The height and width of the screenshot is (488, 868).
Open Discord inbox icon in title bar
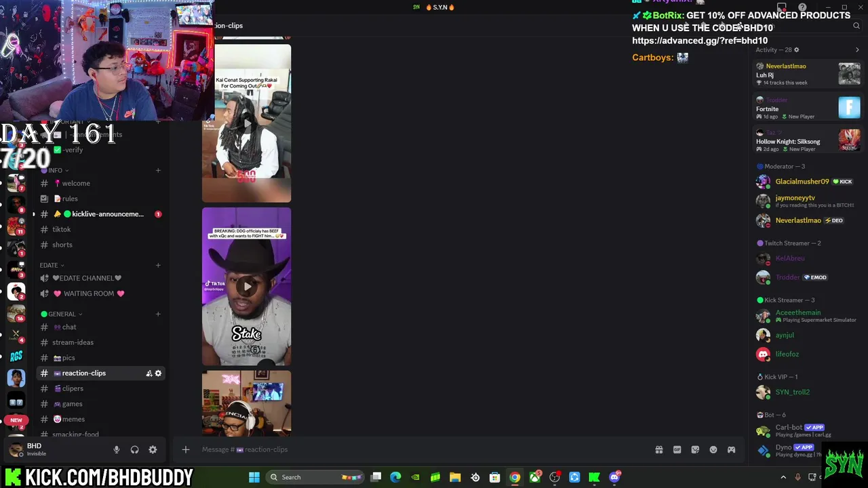point(782,7)
